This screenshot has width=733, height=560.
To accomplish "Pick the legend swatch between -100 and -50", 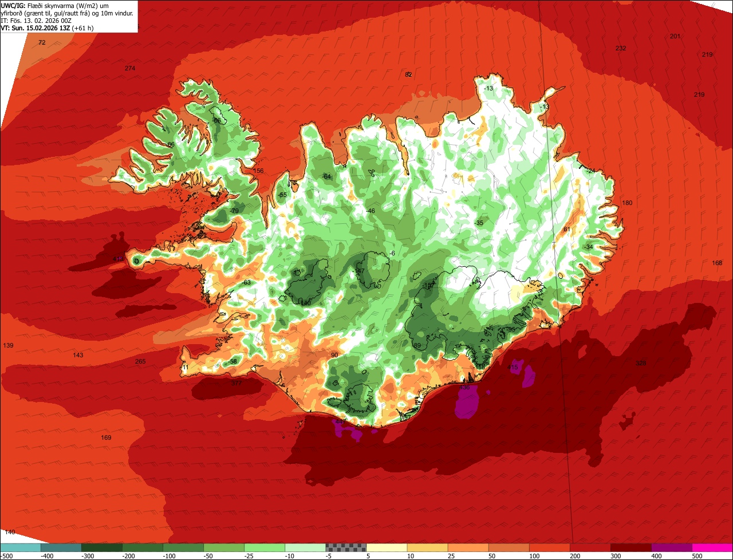I will coord(183,547).
